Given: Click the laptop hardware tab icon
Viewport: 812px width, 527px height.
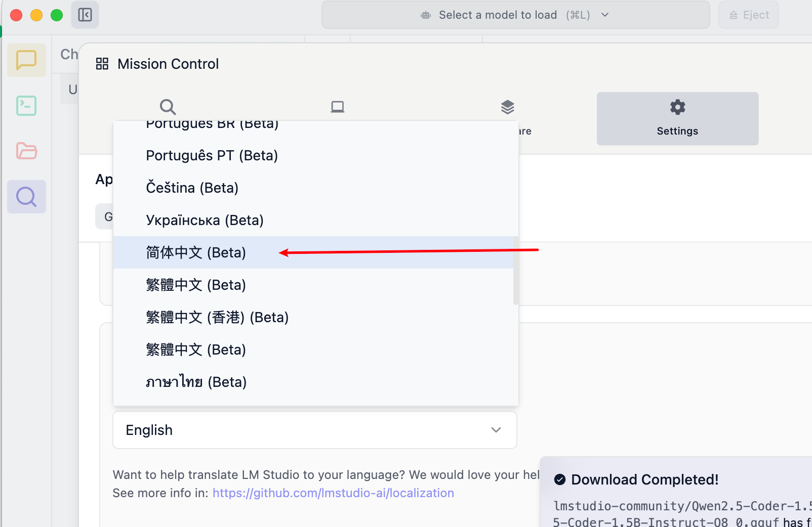Looking at the screenshot, I should (337, 107).
